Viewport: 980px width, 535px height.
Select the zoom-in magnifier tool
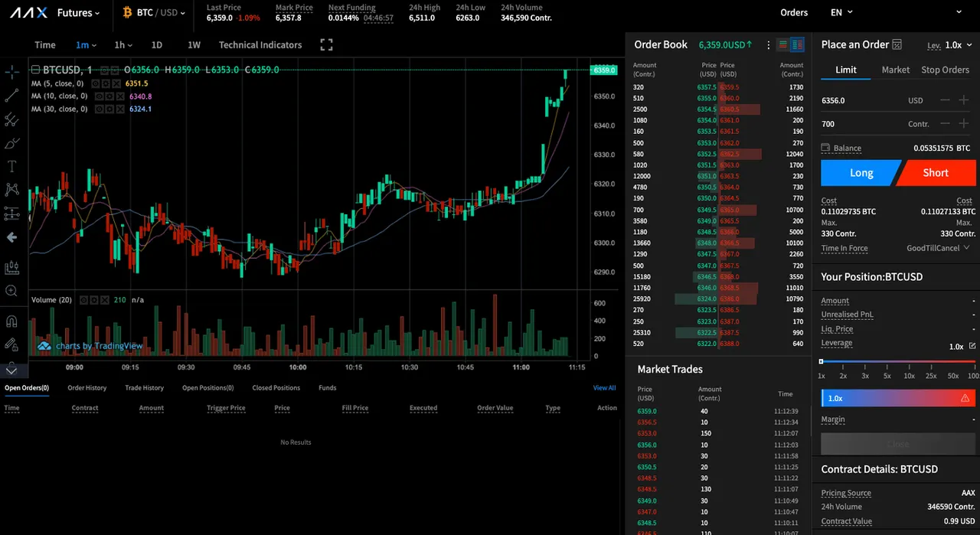tap(11, 291)
